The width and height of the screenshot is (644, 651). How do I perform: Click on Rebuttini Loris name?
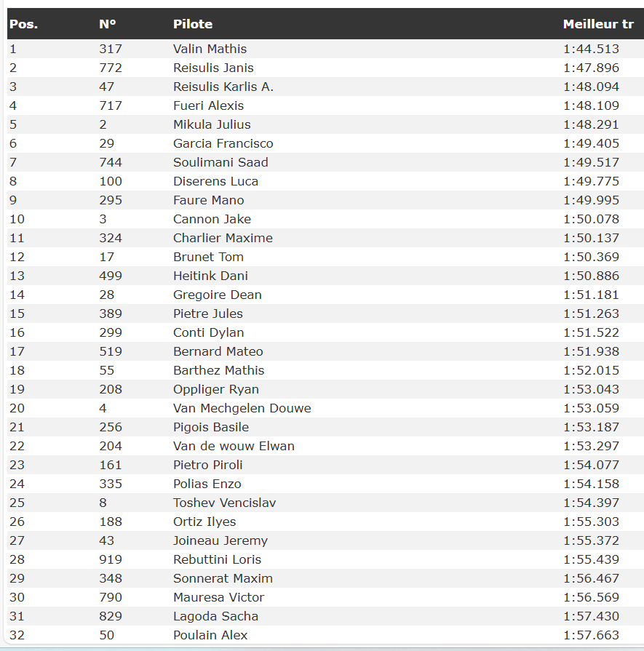217,559
